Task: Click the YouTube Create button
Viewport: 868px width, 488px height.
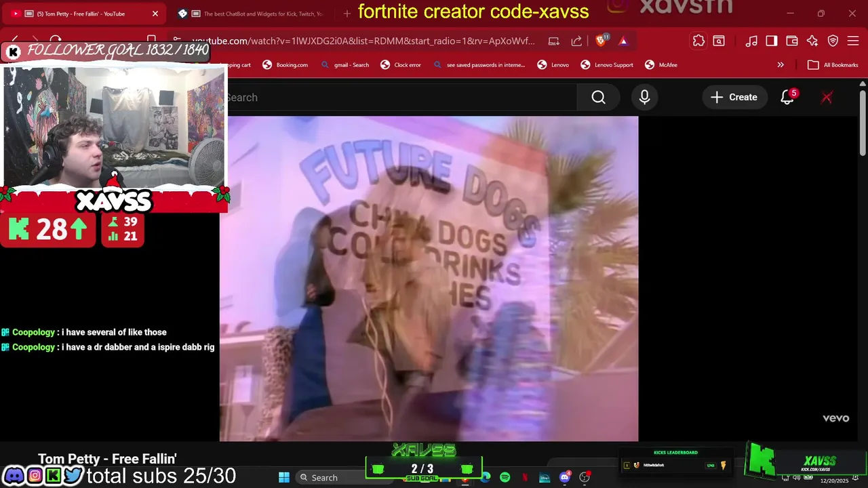Action: coord(734,97)
